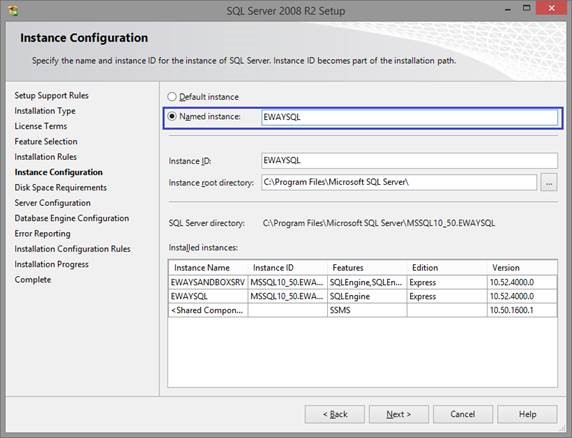
Task: Select the Default instance radio button
Action: [x=172, y=97]
